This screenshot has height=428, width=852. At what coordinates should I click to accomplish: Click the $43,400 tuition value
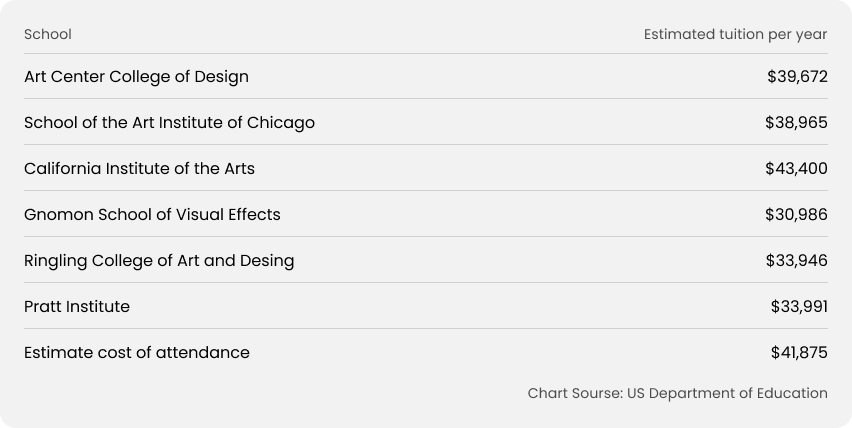pos(796,168)
